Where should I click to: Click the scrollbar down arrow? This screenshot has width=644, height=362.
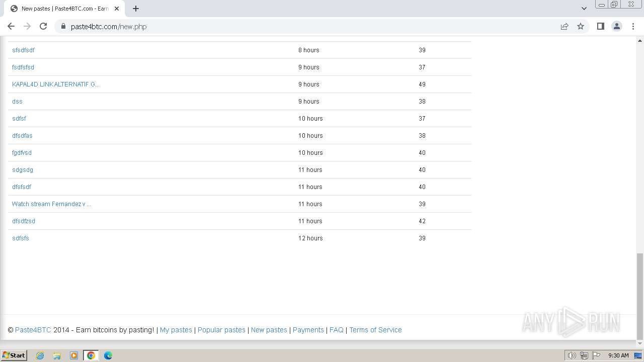tap(640, 345)
